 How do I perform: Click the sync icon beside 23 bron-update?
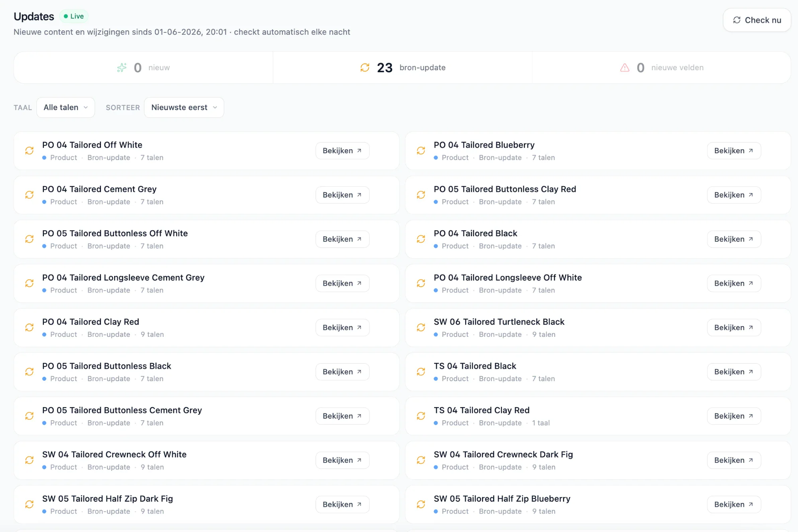[365, 67]
